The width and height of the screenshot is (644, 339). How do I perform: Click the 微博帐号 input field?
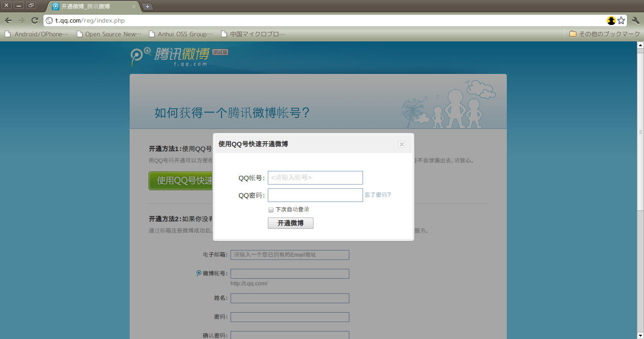click(290, 274)
